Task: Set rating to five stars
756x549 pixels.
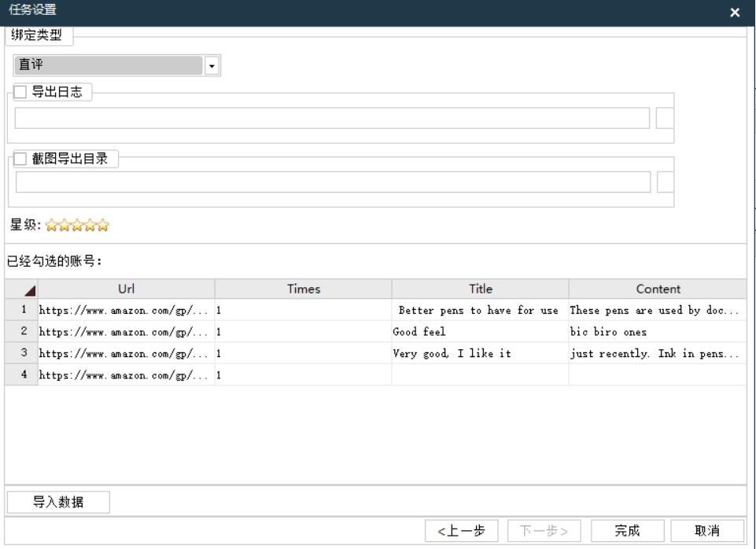Action: pos(103,225)
